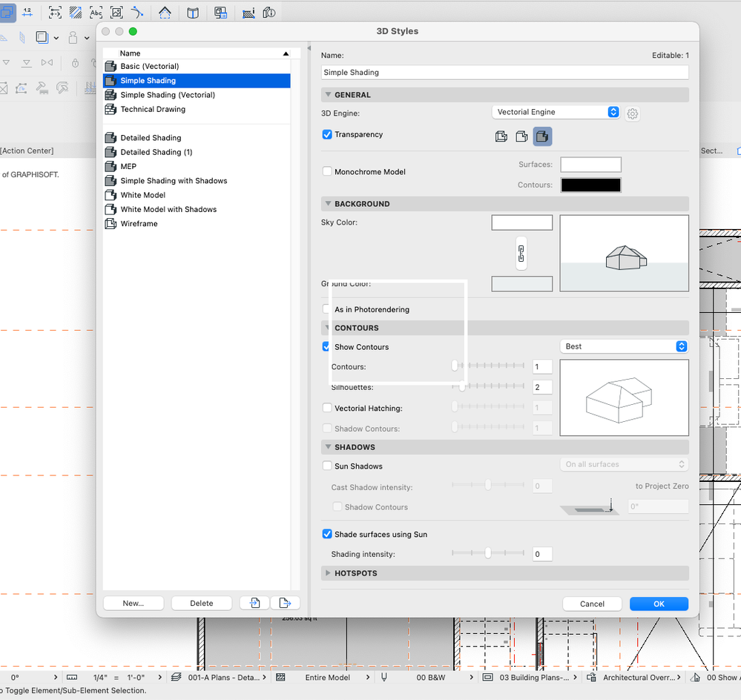This screenshot has width=741, height=700.
Task: Click the export 3D style icon button
Action: pyautogui.click(x=285, y=603)
